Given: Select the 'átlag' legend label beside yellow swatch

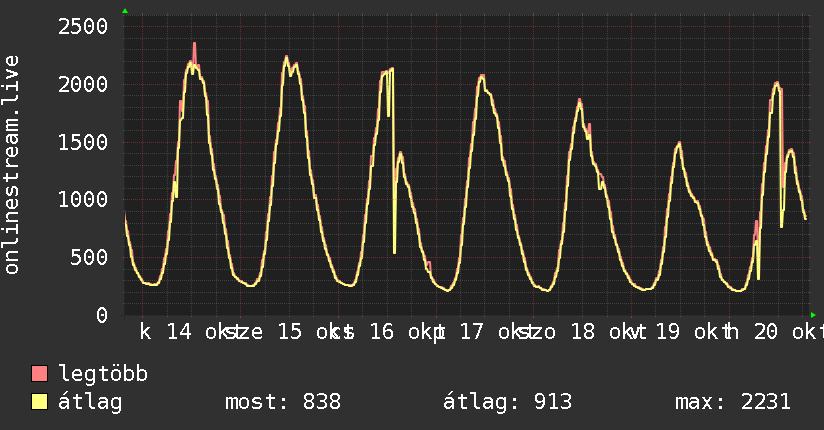Looking at the screenshot, I should point(90,402).
